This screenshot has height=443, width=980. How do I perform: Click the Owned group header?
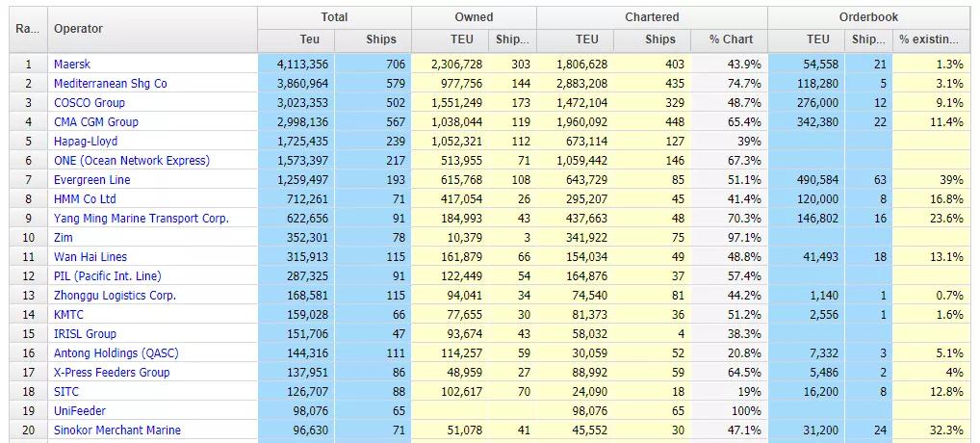(474, 17)
